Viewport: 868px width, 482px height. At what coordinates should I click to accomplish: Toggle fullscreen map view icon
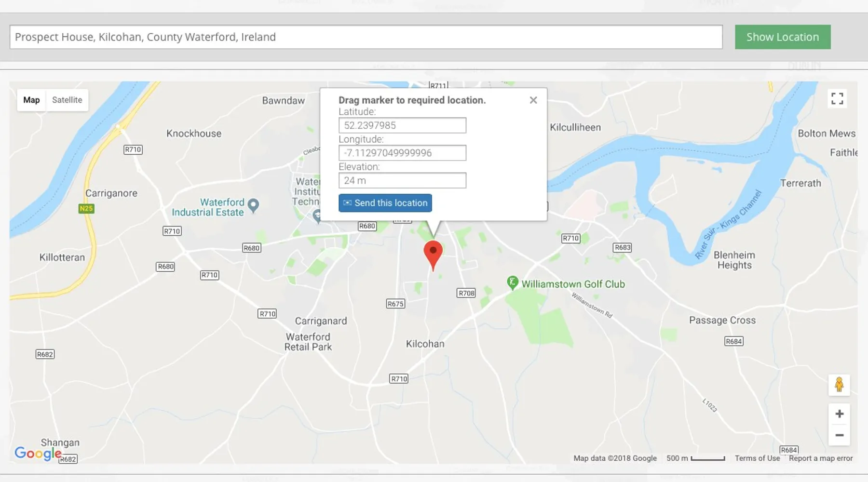click(838, 98)
